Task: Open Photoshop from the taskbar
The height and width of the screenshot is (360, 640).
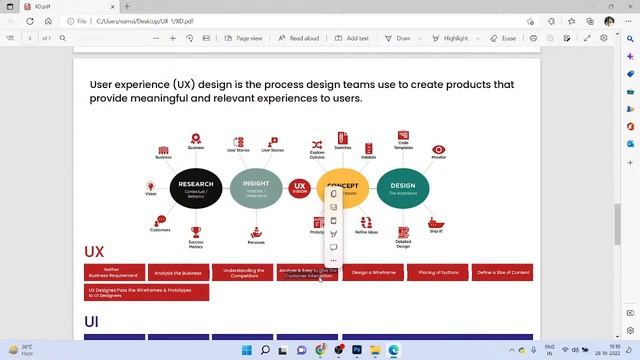Action: click(357, 350)
